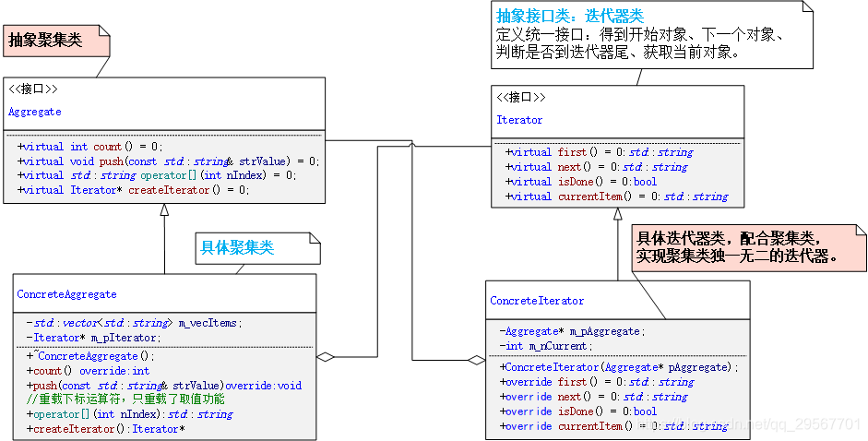The image size is (868, 441).
Task: Click the override isDone() method line
Action: point(578,411)
